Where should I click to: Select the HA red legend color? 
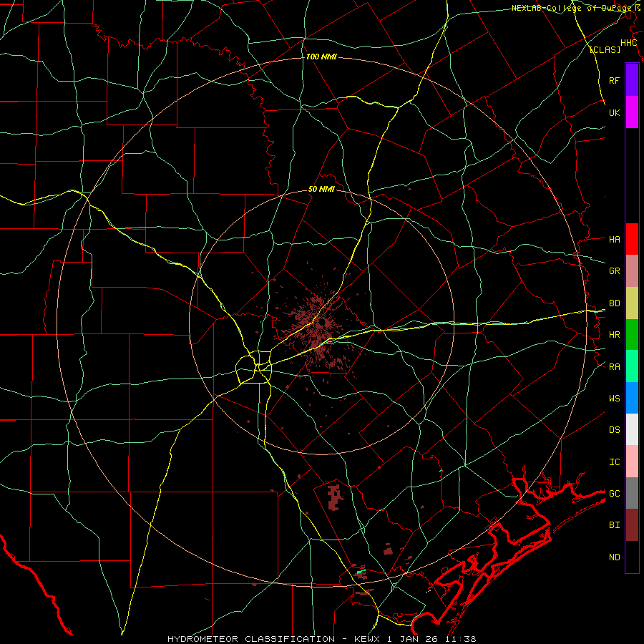pos(632,239)
